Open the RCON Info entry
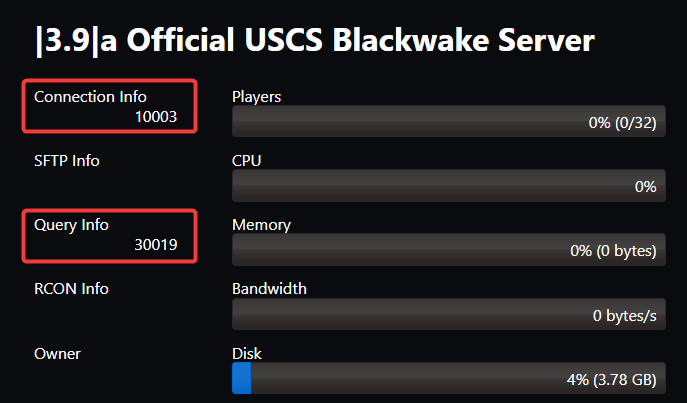 (x=71, y=289)
